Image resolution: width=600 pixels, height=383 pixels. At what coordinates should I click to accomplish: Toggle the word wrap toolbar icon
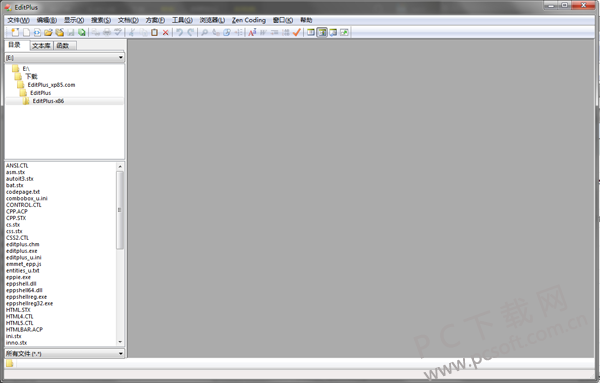tap(263, 33)
